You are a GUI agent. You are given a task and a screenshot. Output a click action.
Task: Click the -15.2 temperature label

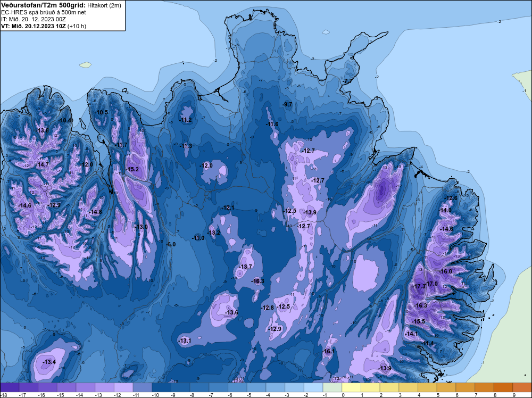pos(132,169)
